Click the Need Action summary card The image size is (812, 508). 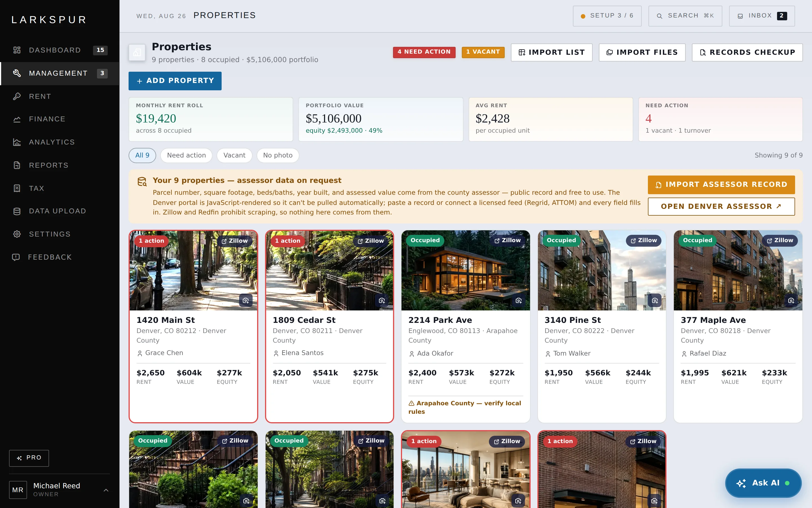[720, 119]
